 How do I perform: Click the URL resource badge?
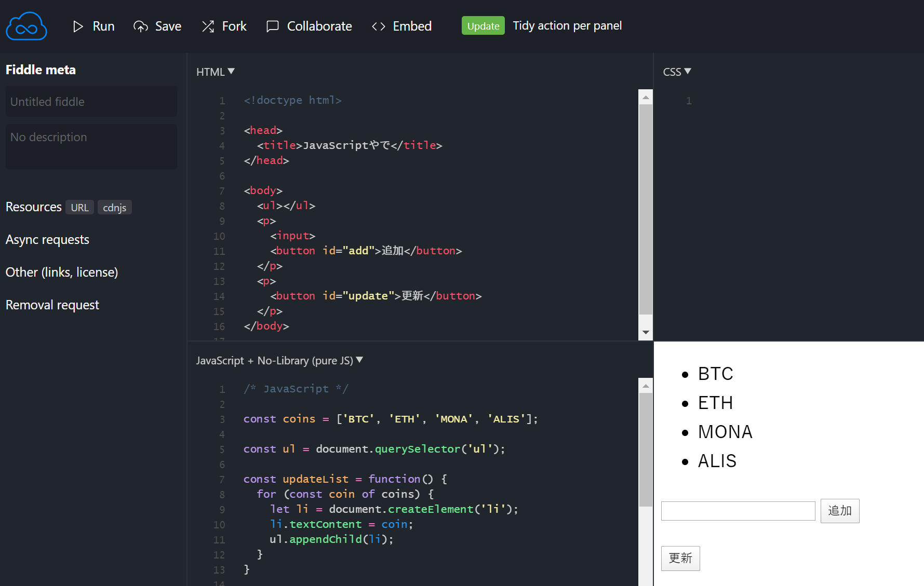pos(79,208)
